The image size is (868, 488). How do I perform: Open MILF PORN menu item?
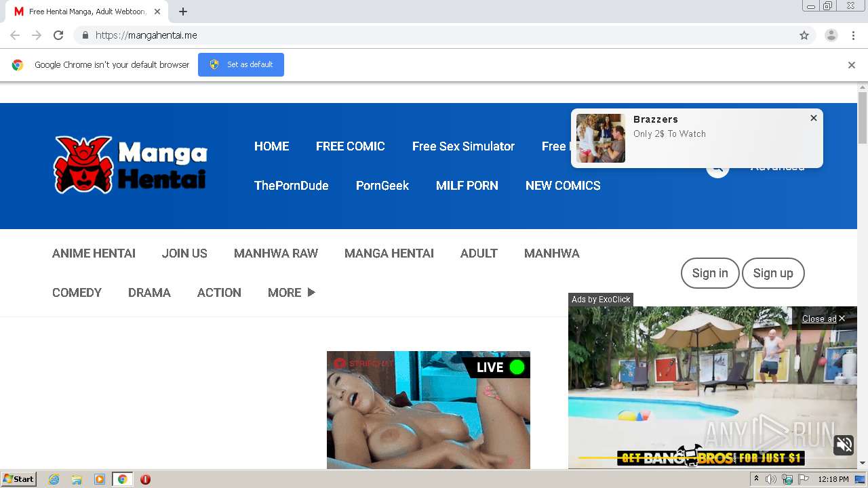(467, 186)
